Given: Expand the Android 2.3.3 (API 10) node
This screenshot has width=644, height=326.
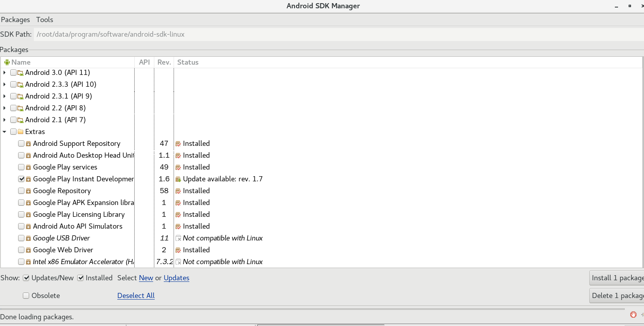Looking at the screenshot, I should point(4,84).
